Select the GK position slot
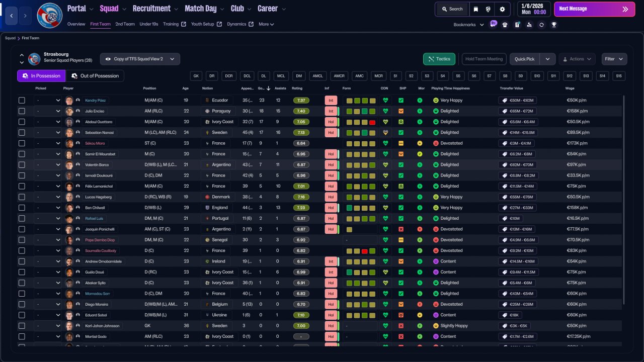This screenshot has width=644, height=362. point(196,76)
